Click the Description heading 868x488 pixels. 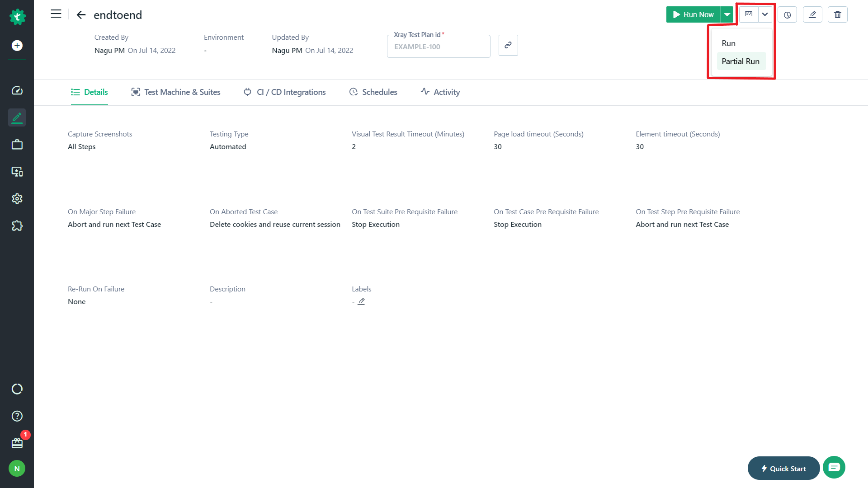point(227,289)
